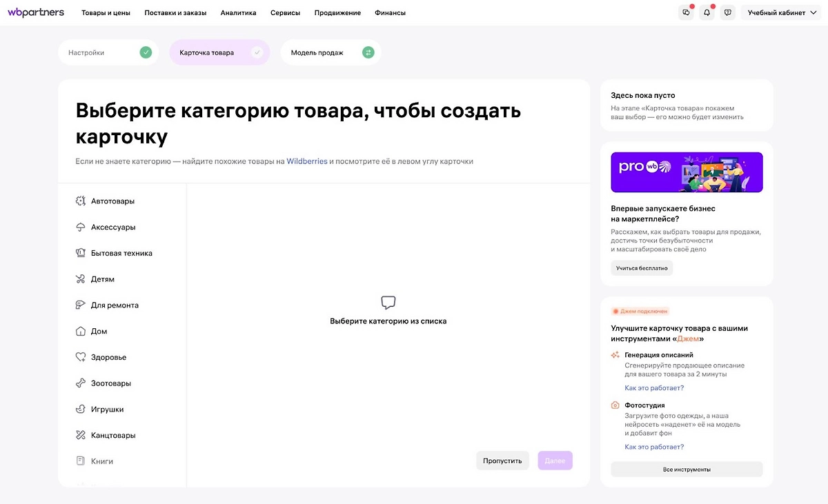Open the notifications bell
The image size is (828, 504).
pyautogui.click(x=707, y=12)
